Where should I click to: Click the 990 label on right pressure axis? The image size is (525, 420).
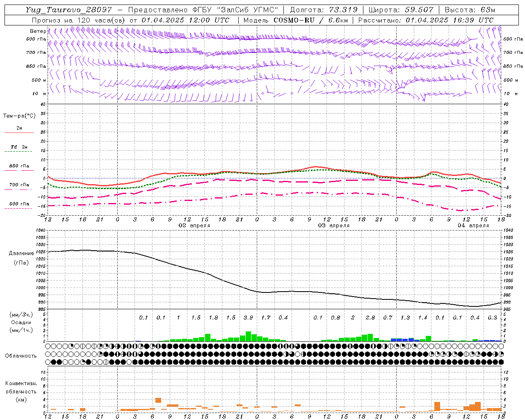508,302
